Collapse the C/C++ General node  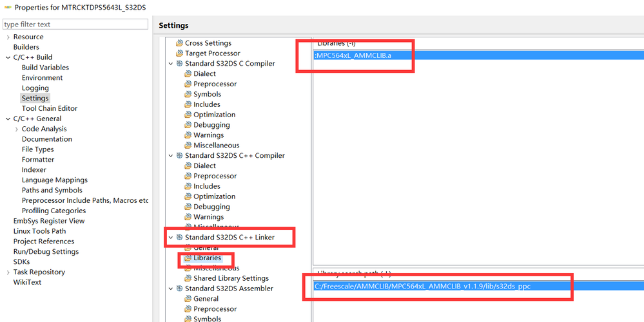tap(8, 118)
